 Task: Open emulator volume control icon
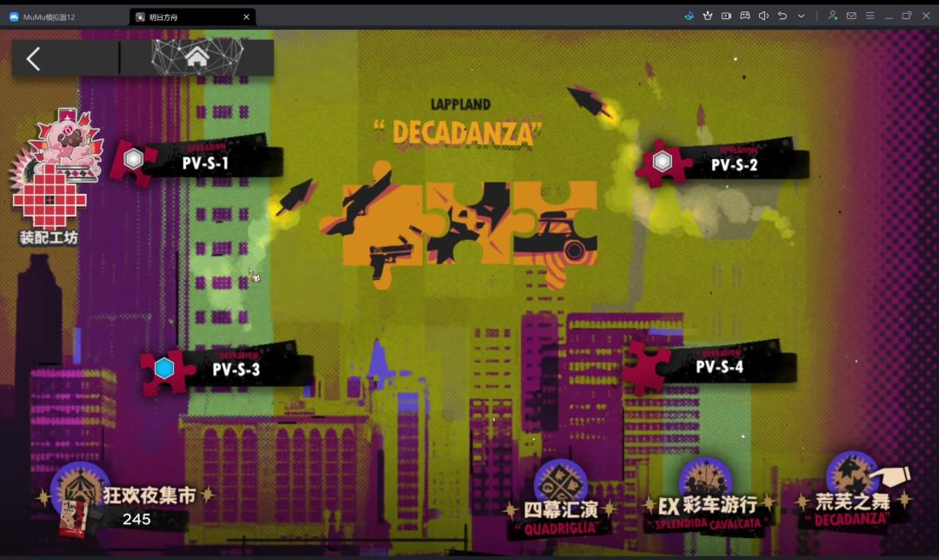(763, 17)
